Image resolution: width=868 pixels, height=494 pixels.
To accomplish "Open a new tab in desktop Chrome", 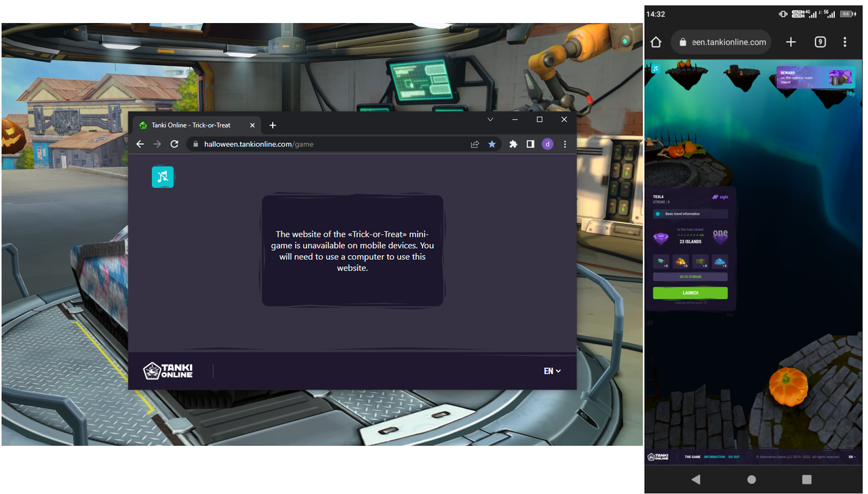I will pyautogui.click(x=273, y=125).
